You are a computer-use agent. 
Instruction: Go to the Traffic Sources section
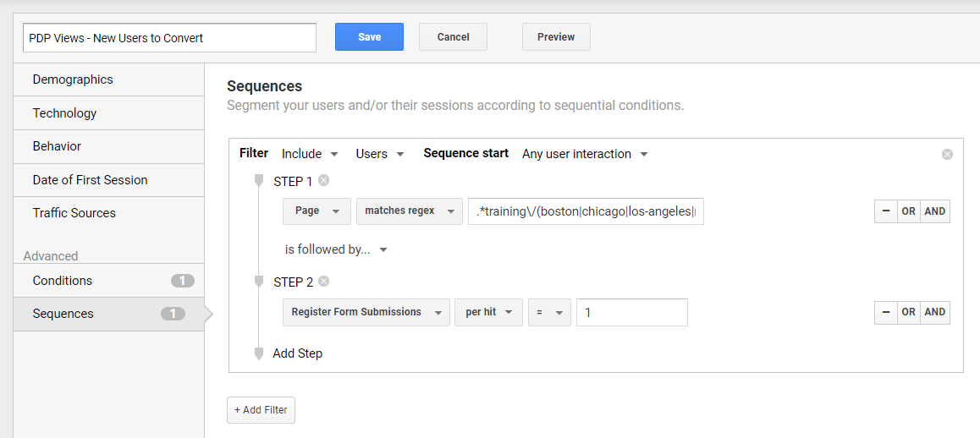click(x=74, y=213)
